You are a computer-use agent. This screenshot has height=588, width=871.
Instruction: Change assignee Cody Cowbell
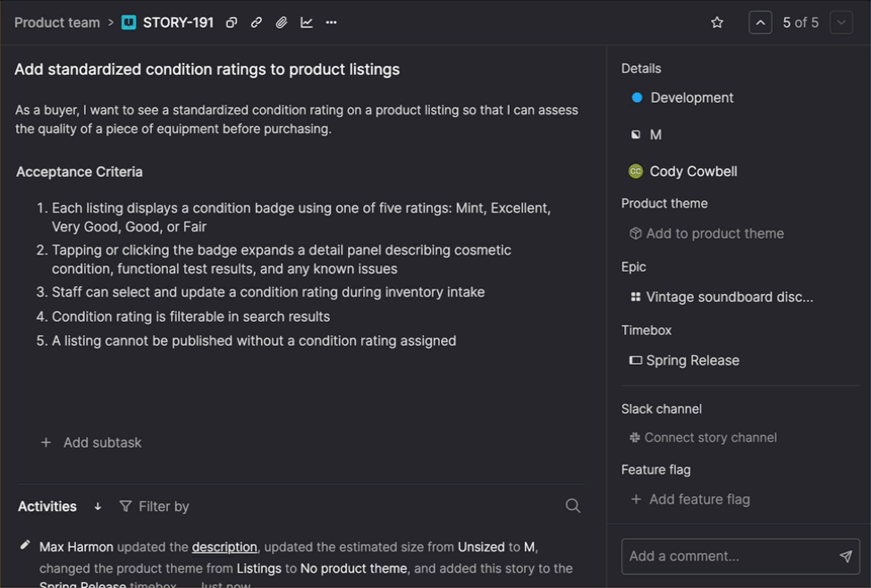tap(693, 172)
